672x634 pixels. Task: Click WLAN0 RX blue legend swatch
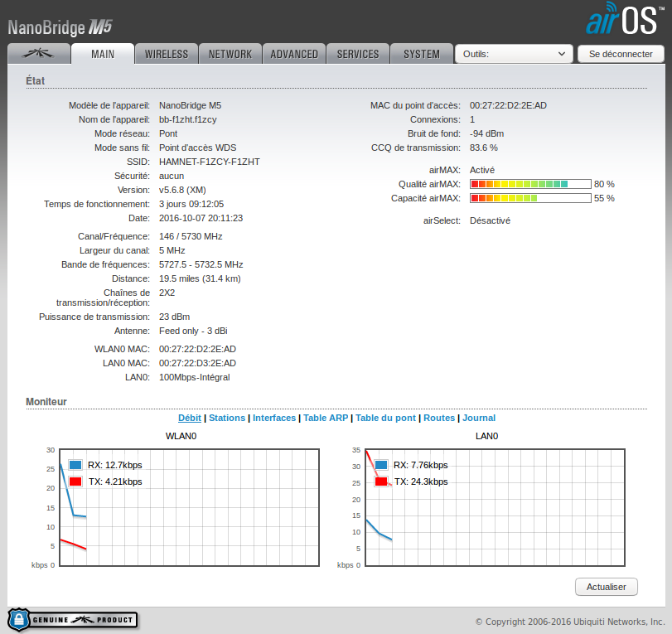pyautogui.click(x=75, y=465)
